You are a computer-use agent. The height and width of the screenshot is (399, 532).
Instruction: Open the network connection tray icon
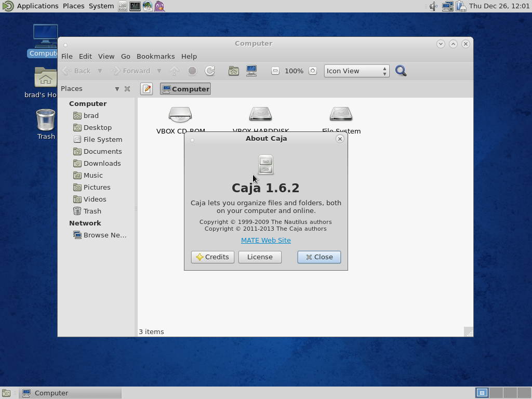[x=447, y=6]
